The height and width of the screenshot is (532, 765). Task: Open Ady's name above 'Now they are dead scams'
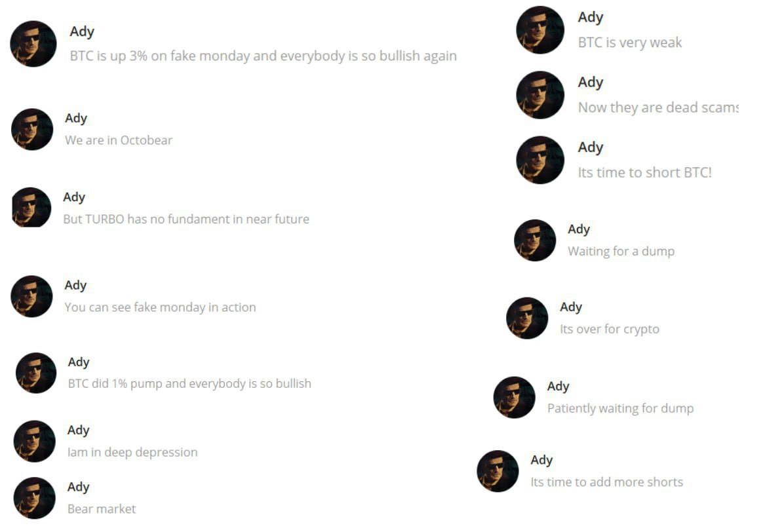coord(591,83)
